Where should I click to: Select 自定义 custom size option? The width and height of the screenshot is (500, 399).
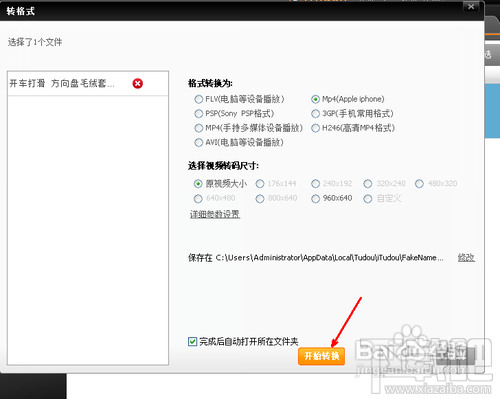pos(368,199)
